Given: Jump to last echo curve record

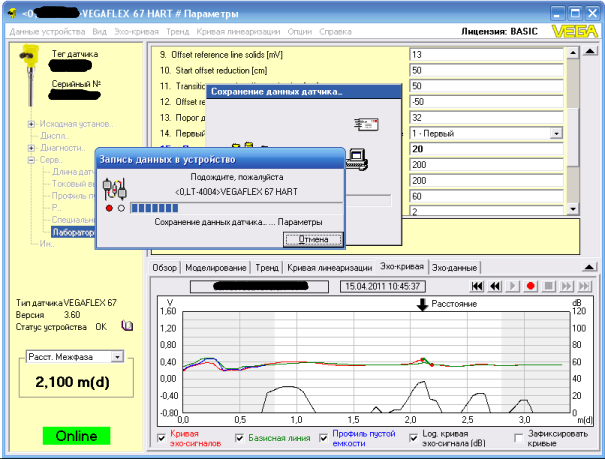Looking at the screenshot, I should (584, 286).
